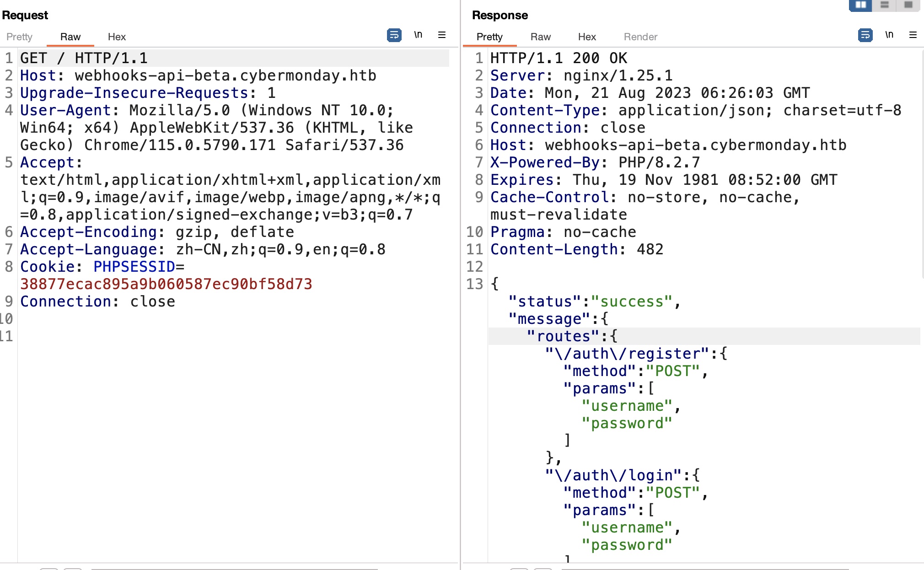Select the Request Raw tab

coord(70,37)
